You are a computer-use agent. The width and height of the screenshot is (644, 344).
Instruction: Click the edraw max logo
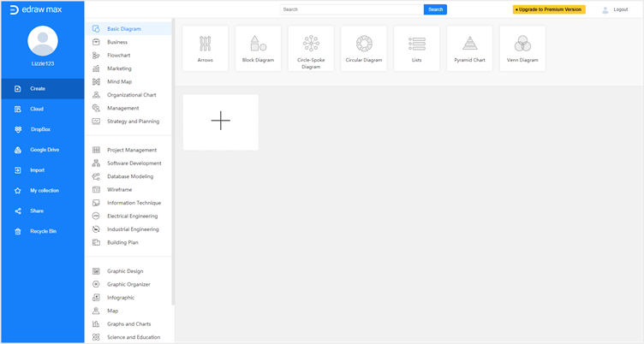(36, 9)
